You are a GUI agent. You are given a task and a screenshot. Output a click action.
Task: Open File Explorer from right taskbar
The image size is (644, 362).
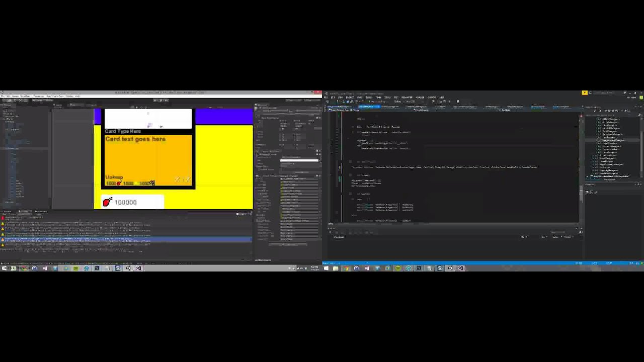(336, 268)
